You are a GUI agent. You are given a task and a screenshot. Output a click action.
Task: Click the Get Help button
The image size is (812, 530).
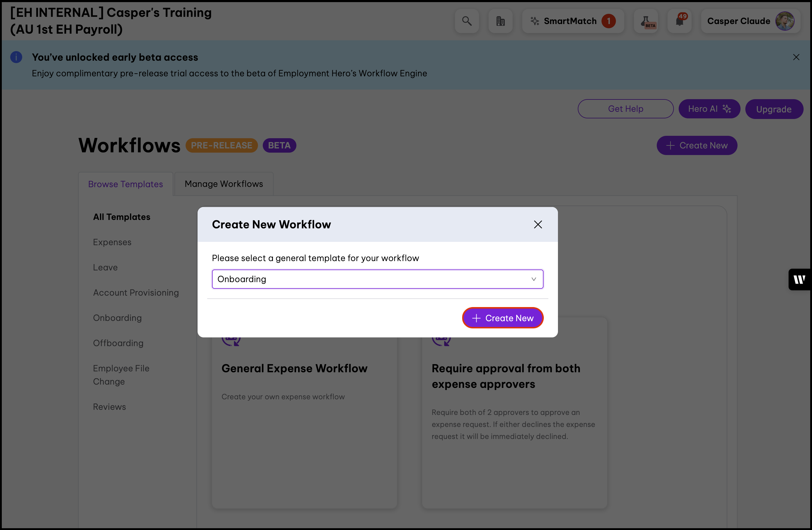click(626, 109)
